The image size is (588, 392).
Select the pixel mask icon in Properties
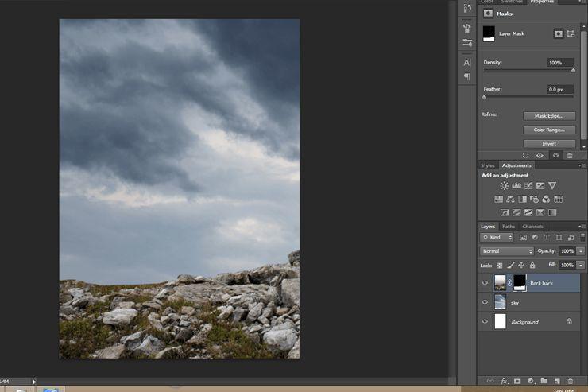click(559, 34)
